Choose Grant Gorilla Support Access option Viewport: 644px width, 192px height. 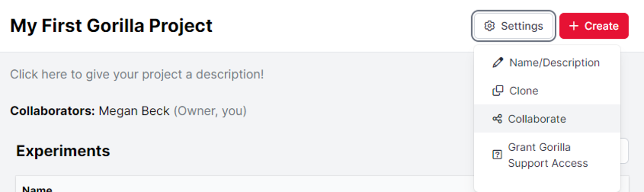pos(547,155)
